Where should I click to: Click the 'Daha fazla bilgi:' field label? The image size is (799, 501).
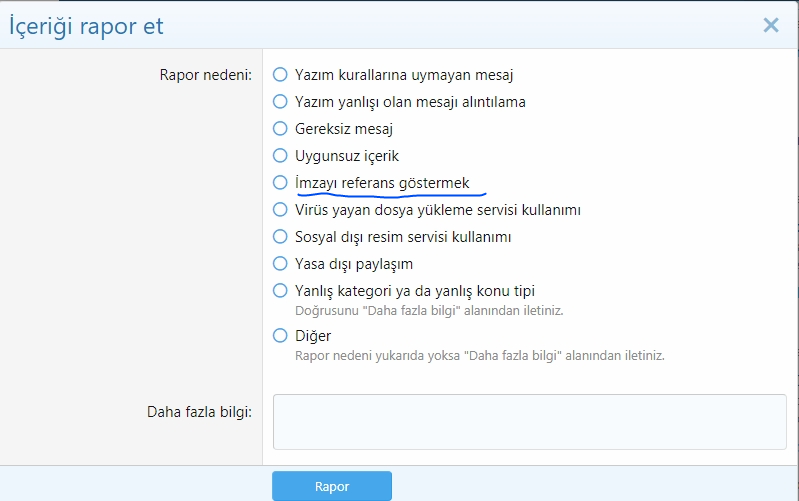pos(199,411)
